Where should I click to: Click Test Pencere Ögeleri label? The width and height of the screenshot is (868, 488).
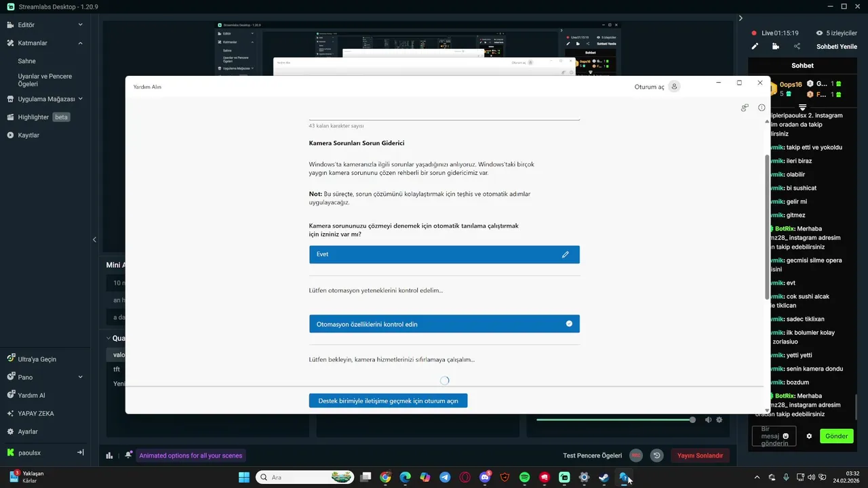592,455
